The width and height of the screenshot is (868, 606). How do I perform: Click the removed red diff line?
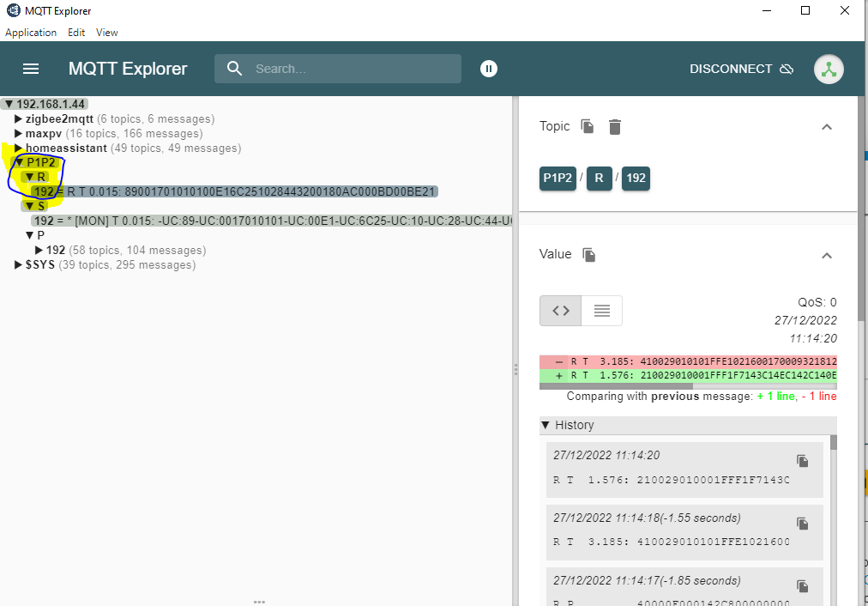click(x=688, y=361)
